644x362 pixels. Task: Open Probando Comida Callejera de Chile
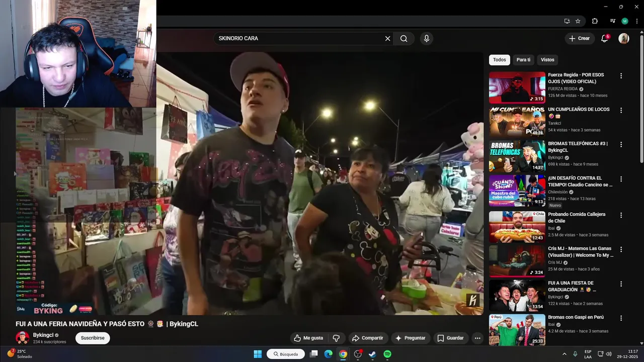pyautogui.click(x=577, y=218)
